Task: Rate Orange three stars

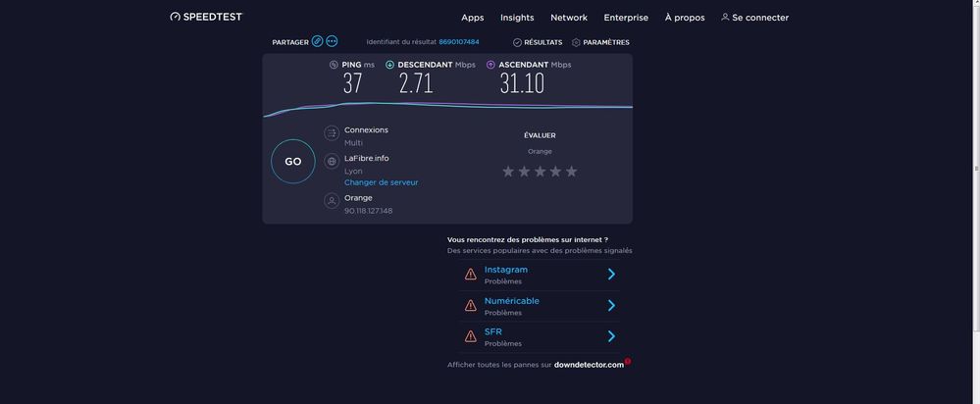Action: [540, 171]
